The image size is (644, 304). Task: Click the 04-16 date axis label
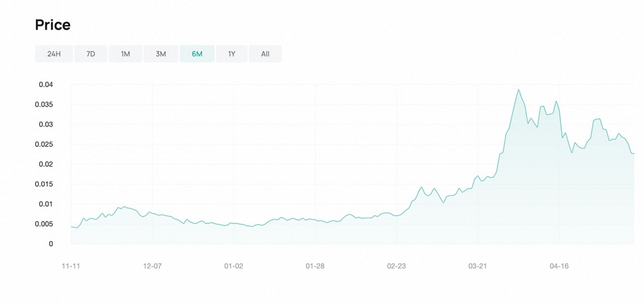(x=559, y=265)
